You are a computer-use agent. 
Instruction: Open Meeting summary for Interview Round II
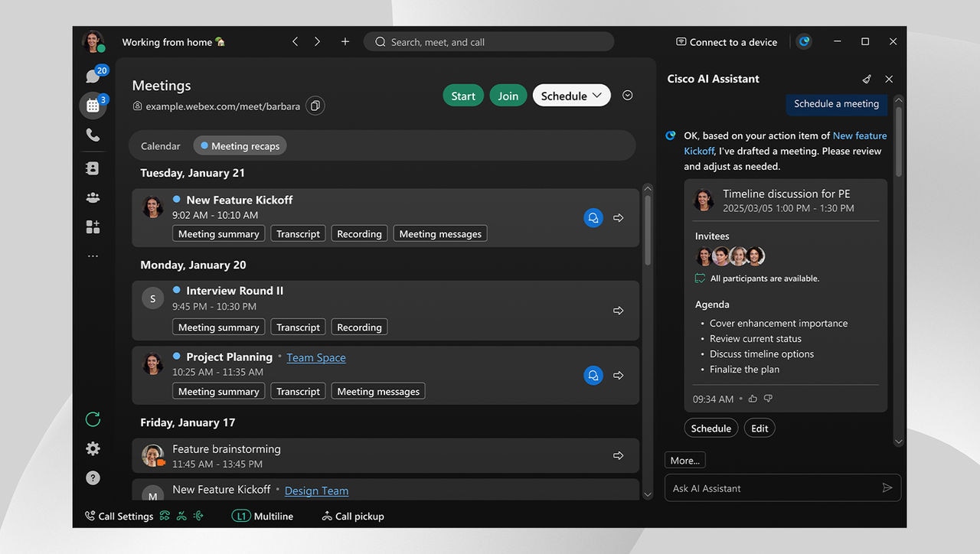coord(219,328)
